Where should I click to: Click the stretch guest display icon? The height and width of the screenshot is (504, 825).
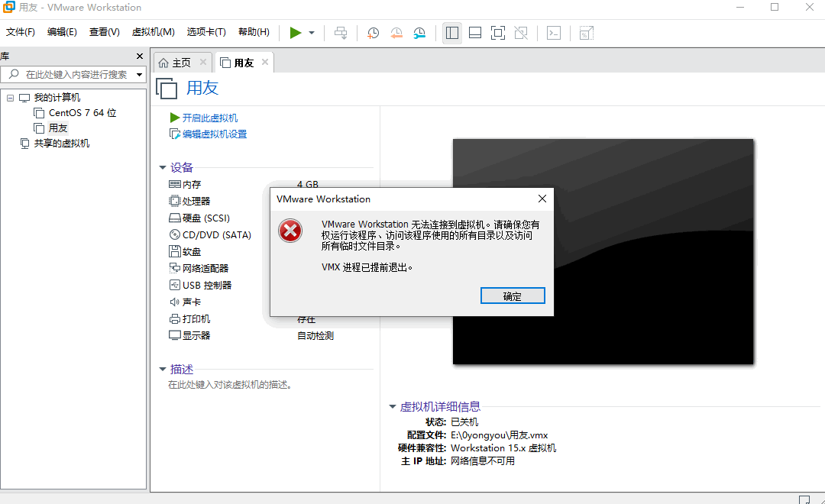[x=586, y=33]
